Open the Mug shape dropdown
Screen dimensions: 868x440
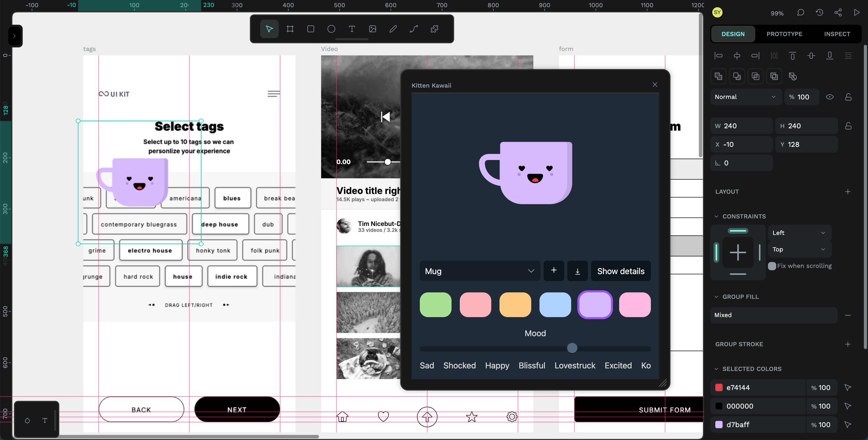479,271
